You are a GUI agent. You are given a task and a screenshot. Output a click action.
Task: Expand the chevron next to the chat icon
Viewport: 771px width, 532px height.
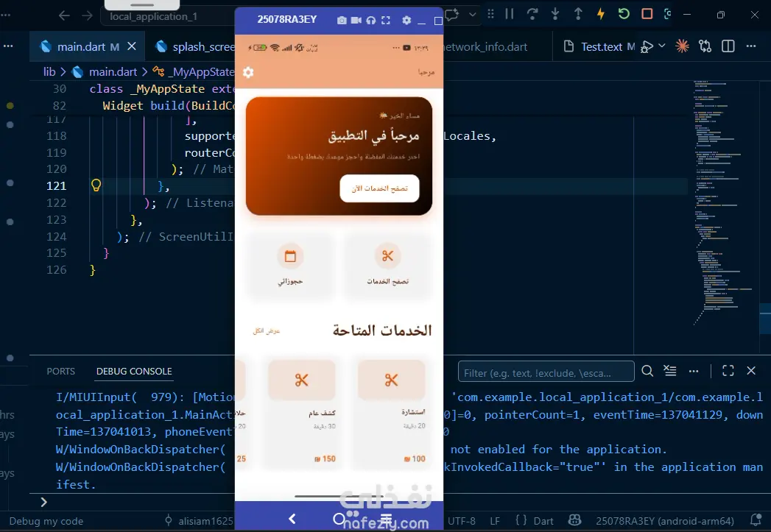click(x=473, y=15)
